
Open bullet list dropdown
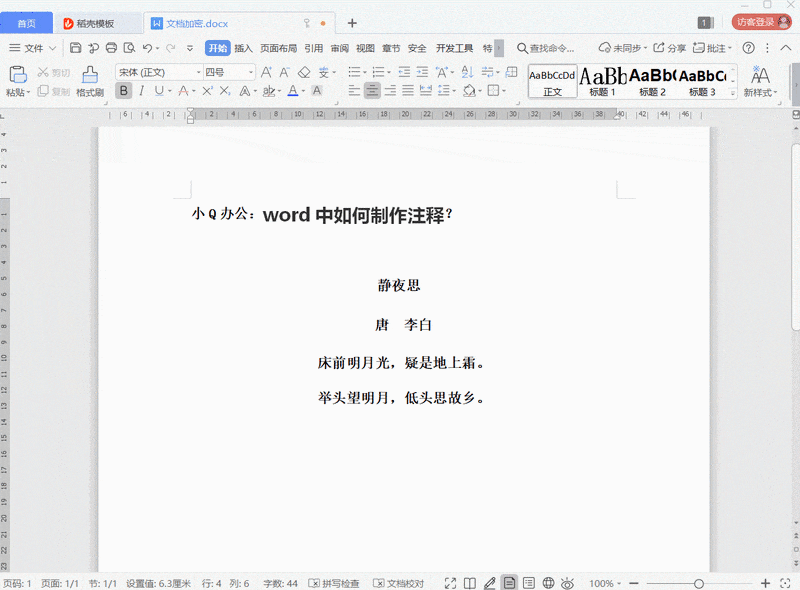pyautogui.click(x=365, y=73)
